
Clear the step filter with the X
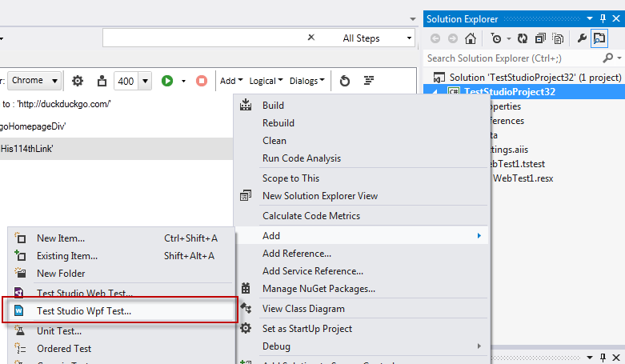(x=311, y=38)
